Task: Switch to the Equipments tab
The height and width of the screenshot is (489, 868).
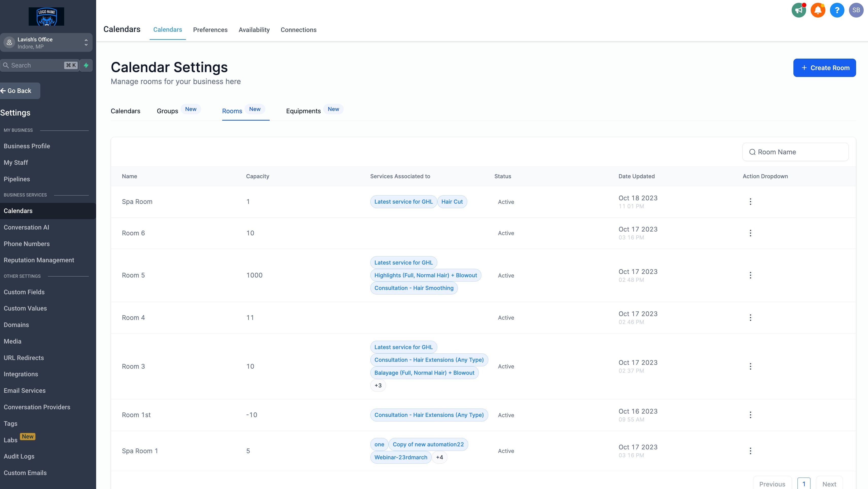Action: click(303, 111)
